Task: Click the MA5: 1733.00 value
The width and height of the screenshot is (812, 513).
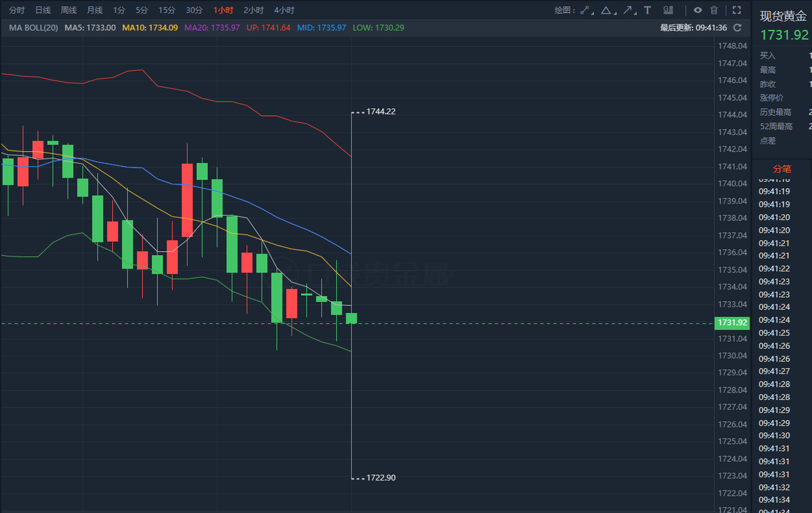Action: coord(90,28)
